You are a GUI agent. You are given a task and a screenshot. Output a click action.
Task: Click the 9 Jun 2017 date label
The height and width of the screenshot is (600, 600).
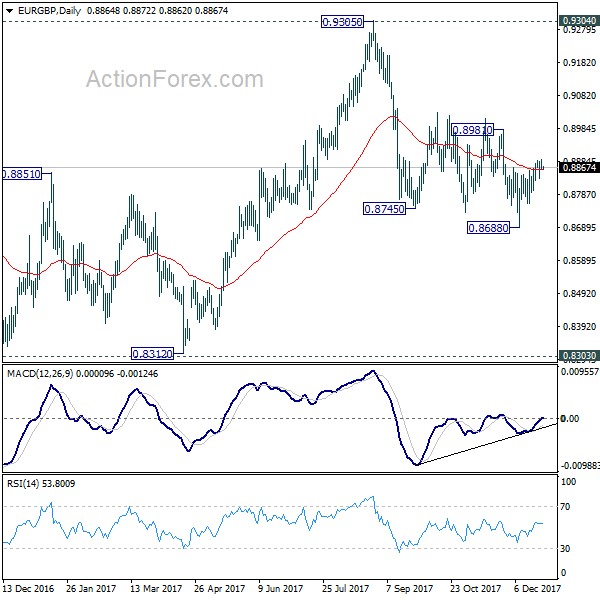coord(280,588)
